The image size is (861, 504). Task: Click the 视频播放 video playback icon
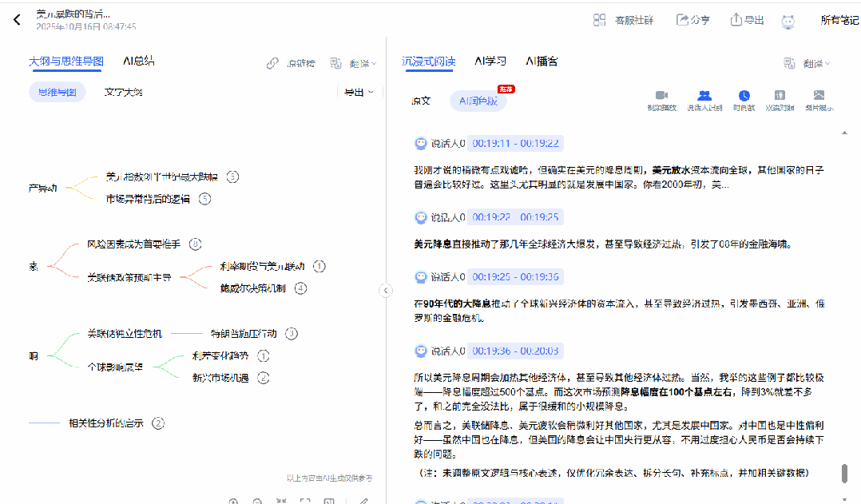pos(661,100)
